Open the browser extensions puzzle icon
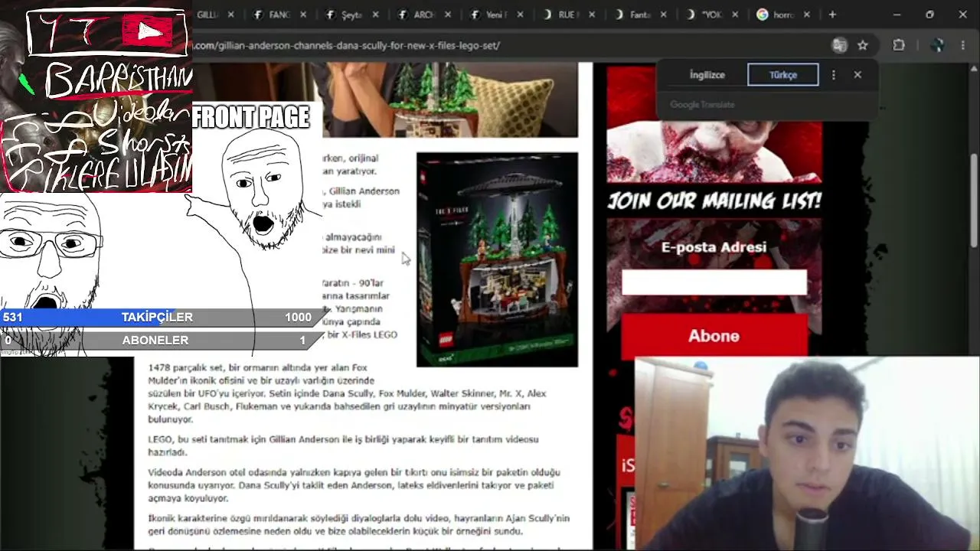This screenshot has width=980, height=551. tap(899, 45)
